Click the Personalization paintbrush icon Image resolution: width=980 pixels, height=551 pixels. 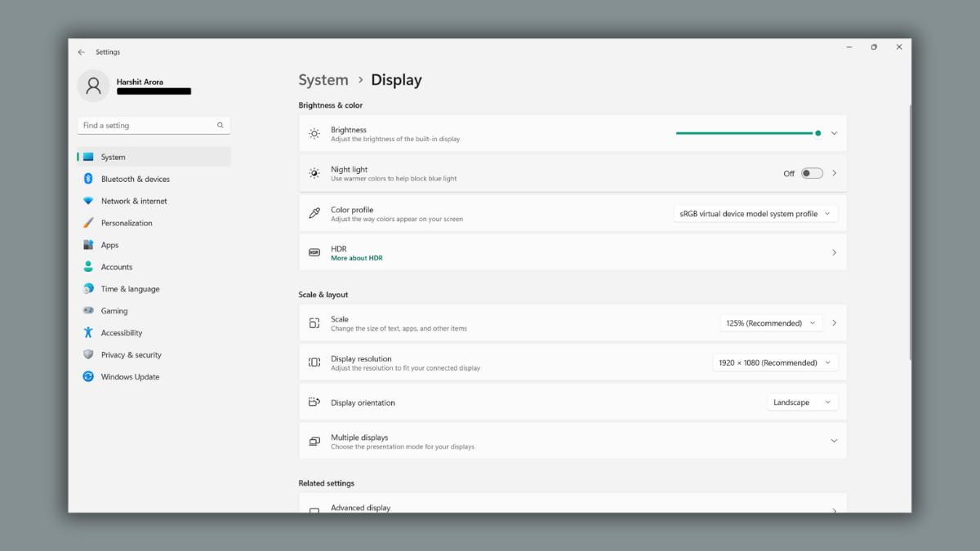click(x=88, y=223)
